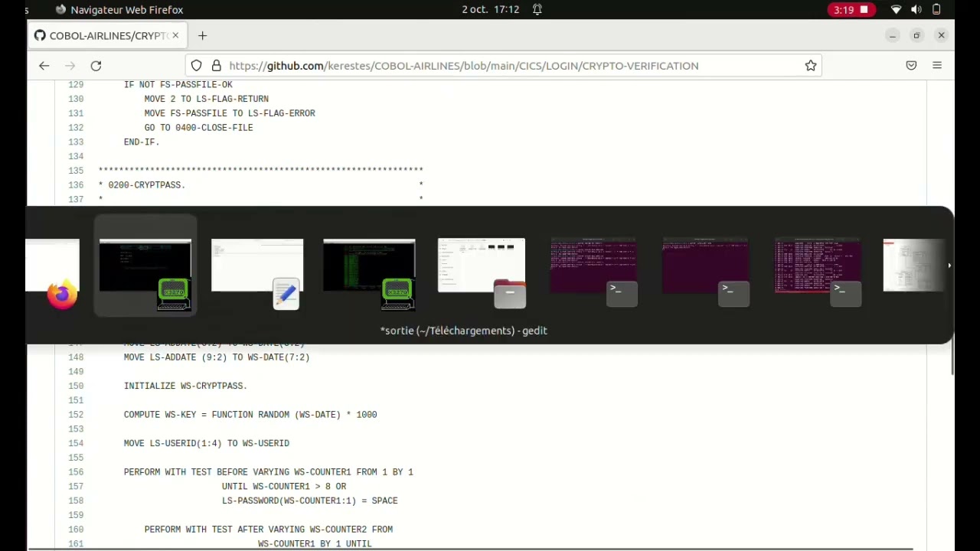This screenshot has width=980, height=551.
Task: Click line number 156
Action: (x=76, y=472)
